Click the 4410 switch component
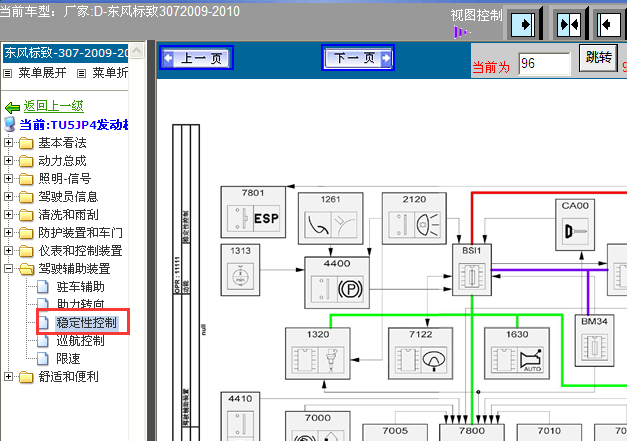Viewport: 627px width, 441px height. [x=240, y=416]
